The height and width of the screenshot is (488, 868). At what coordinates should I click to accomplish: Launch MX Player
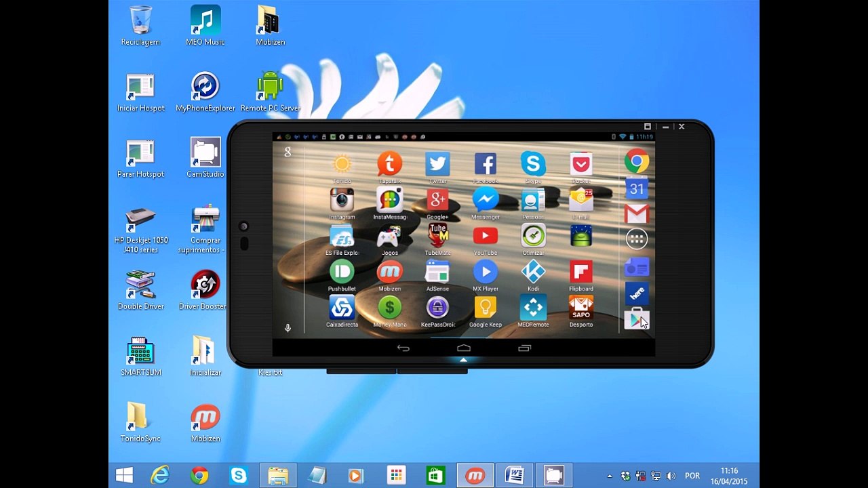pos(485,272)
